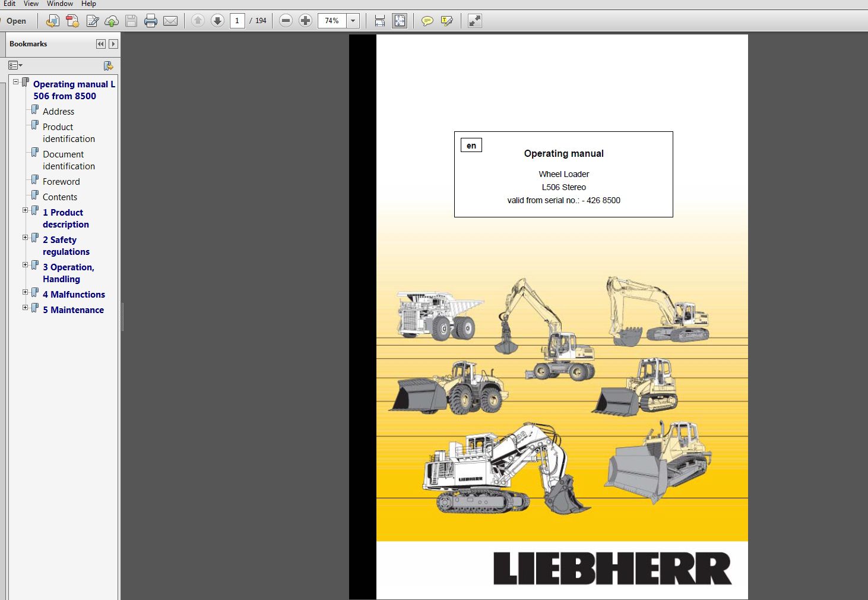Click the zoom in plus button
The width and height of the screenshot is (868, 600).
point(305,21)
